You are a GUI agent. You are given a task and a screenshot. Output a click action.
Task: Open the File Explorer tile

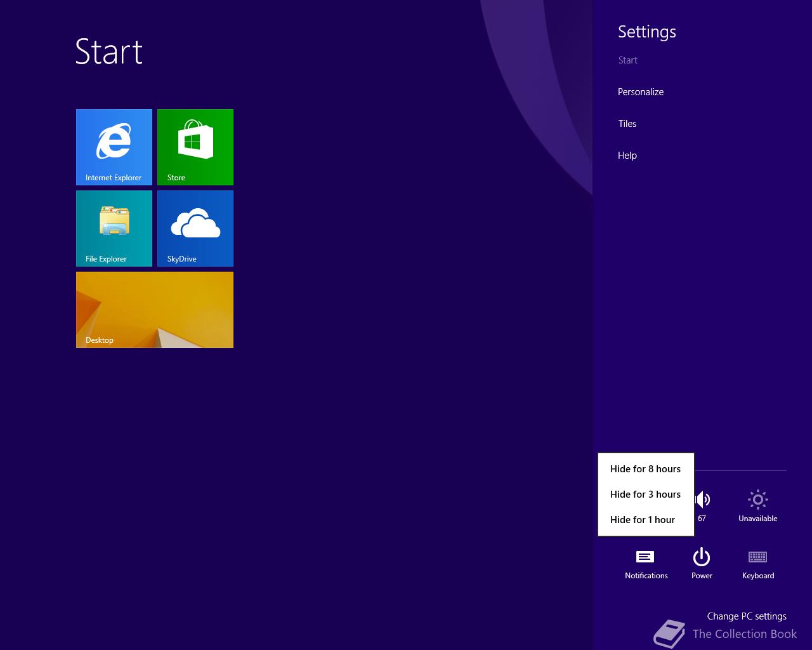(114, 229)
